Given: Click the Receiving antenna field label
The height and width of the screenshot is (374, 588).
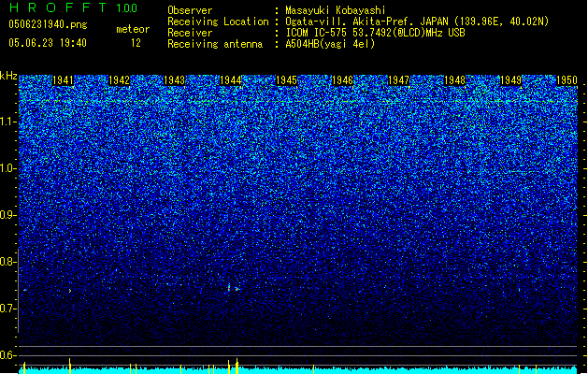Looking at the screenshot, I should tap(215, 44).
